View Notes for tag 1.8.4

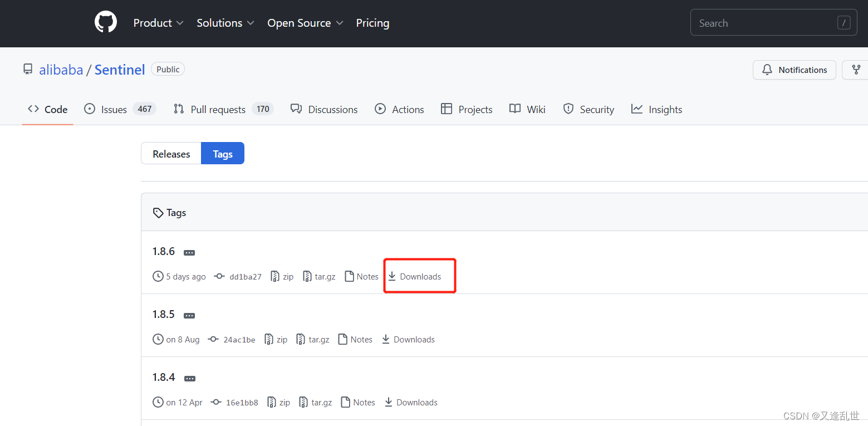(x=358, y=402)
